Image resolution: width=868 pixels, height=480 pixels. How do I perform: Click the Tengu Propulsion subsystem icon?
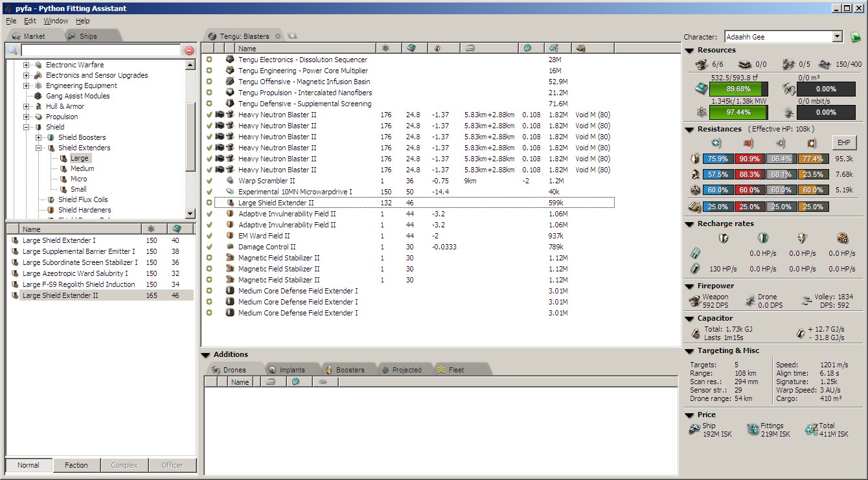tap(230, 93)
